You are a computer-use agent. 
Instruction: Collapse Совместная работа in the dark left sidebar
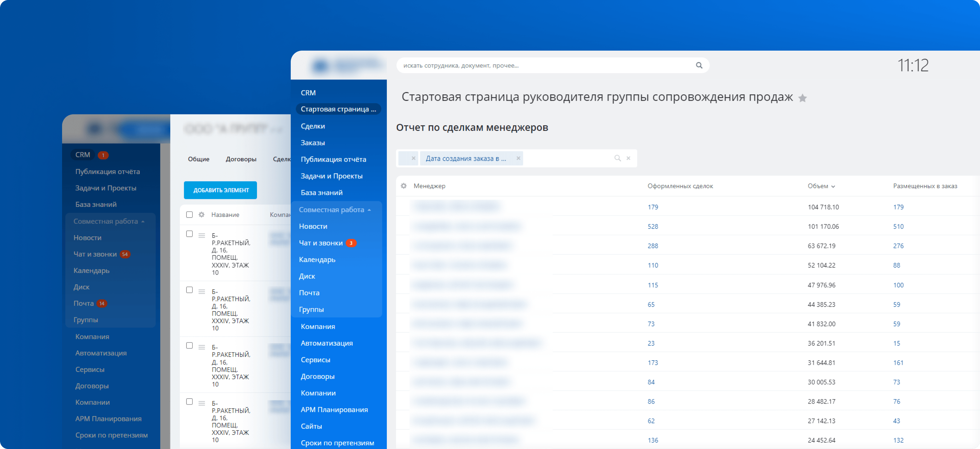[x=143, y=222]
